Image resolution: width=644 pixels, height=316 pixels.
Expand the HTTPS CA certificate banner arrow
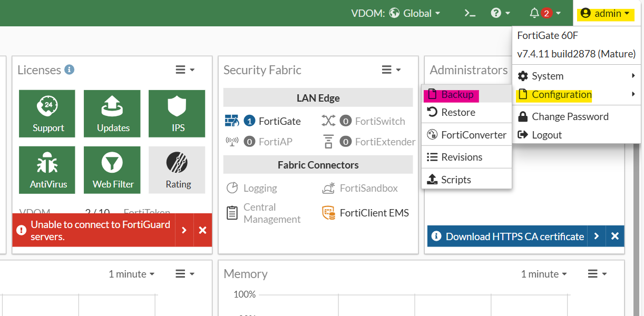[596, 236]
